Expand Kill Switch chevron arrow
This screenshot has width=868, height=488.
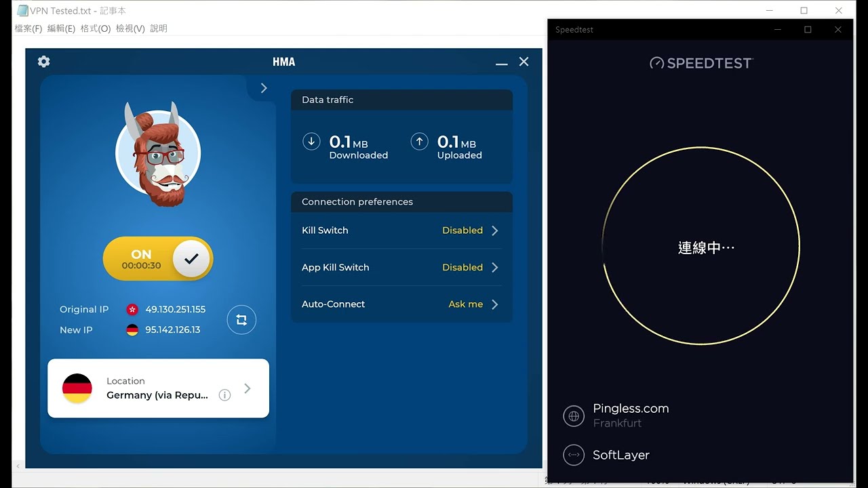495,230
